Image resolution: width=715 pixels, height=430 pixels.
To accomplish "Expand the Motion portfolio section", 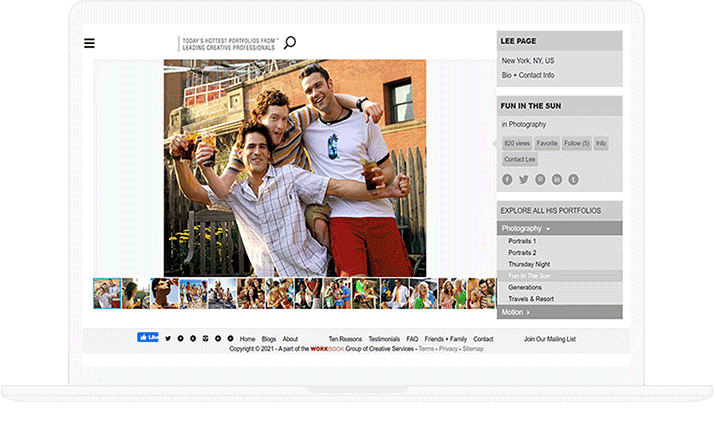I will coord(516,312).
